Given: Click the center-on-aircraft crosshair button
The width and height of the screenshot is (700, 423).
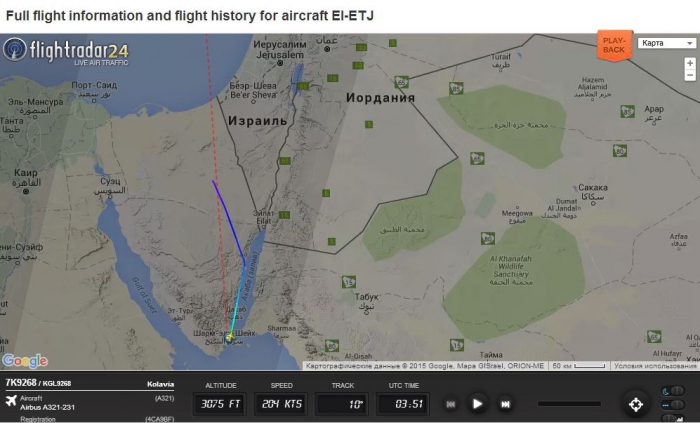Looking at the screenshot, I should click(635, 404).
